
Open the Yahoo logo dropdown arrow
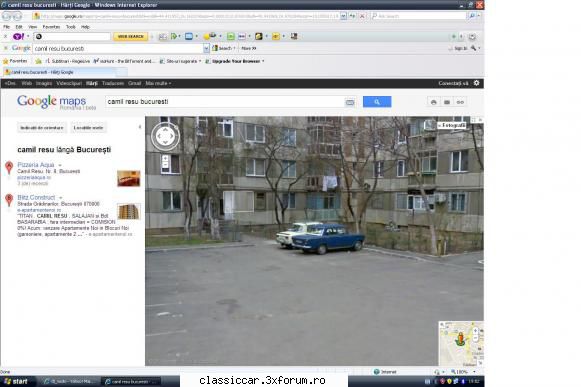pyautogui.click(x=28, y=36)
